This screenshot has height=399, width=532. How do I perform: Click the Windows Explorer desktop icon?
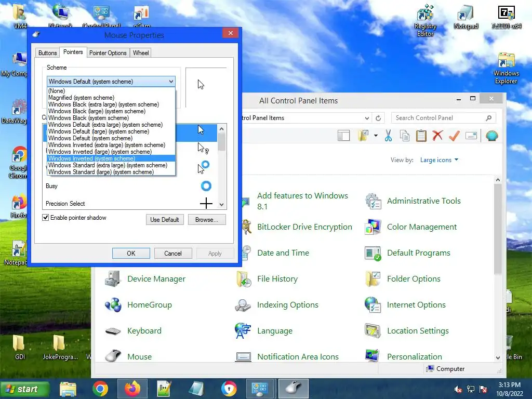[506, 68]
